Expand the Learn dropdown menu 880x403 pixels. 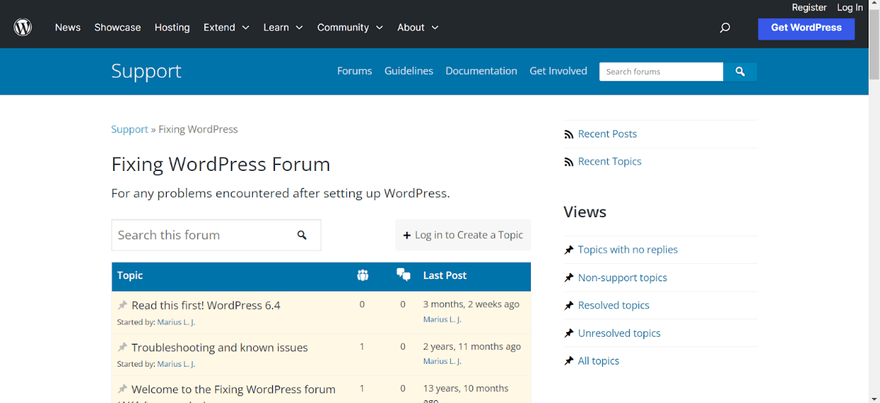283,28
